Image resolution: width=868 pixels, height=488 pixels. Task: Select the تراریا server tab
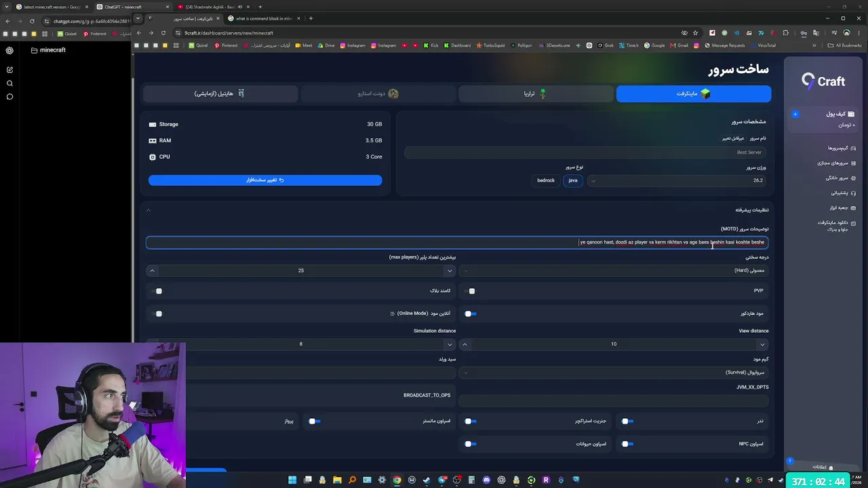[536, 94]
